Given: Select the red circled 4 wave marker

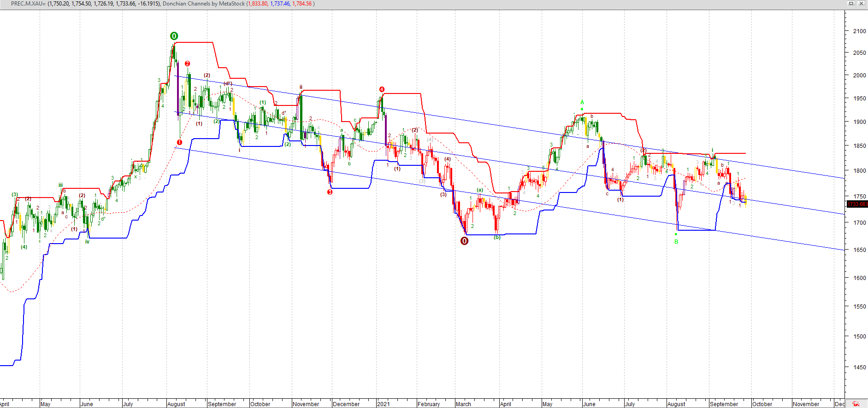Looking at the screenshot, I should tap(382, 89).
